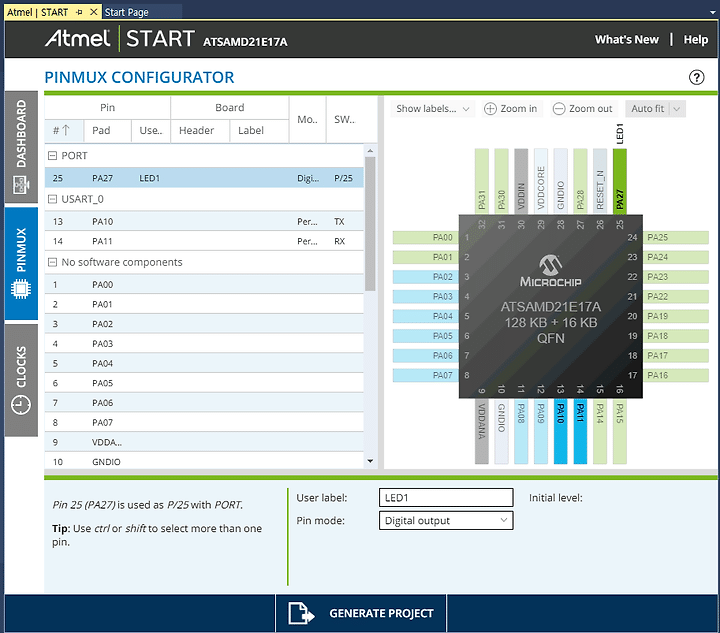The width and height of the screenshot is (720, 633).
Task: Click the Clocks clock icon
Action: click(21, 405)
